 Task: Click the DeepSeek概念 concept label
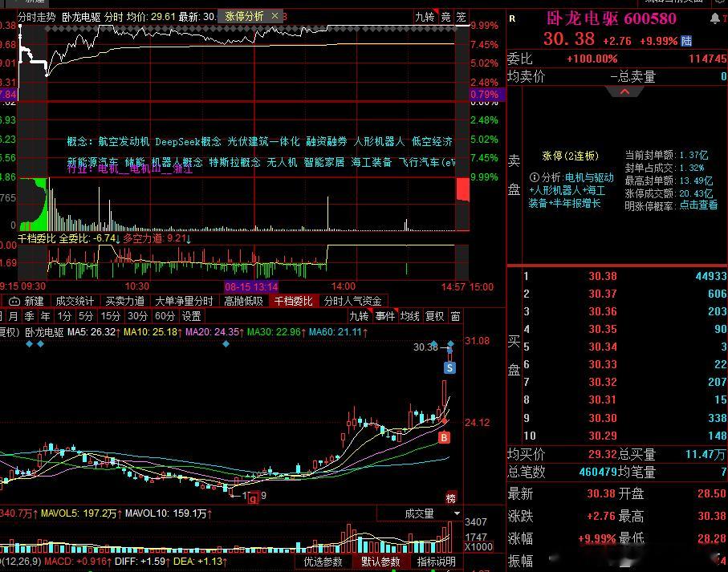(x=188, y=142)
